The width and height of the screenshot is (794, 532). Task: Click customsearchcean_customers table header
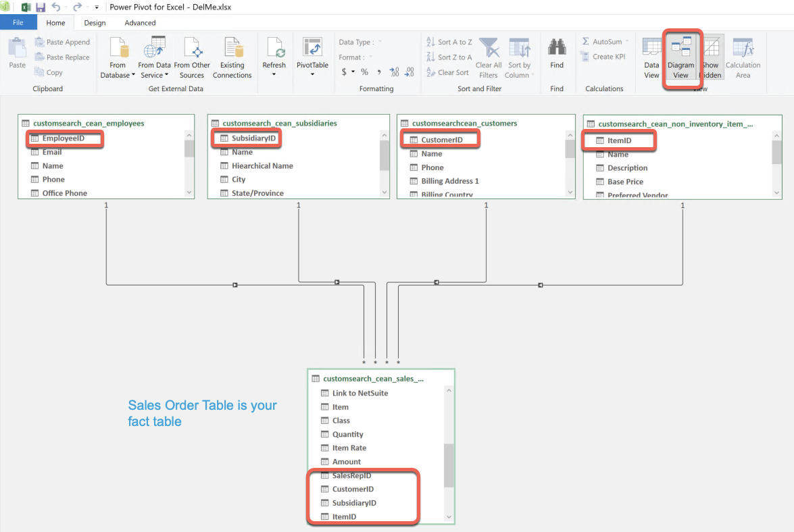point(464,124)
